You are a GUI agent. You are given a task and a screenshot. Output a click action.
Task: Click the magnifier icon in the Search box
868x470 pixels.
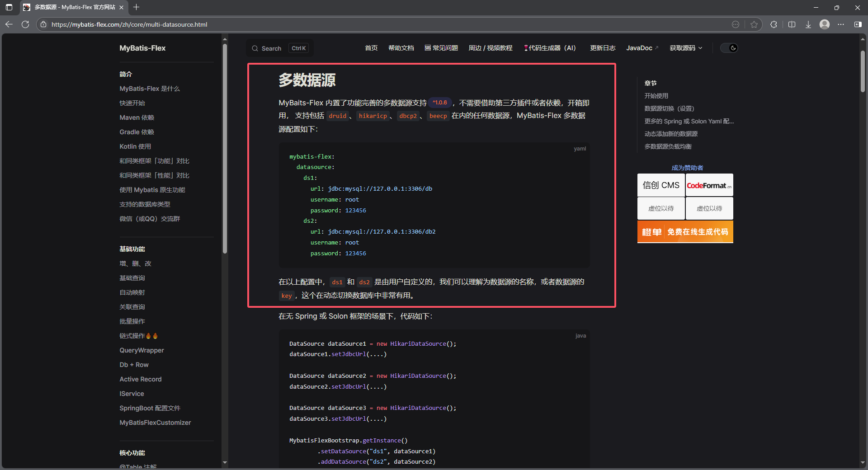(255, 48)
